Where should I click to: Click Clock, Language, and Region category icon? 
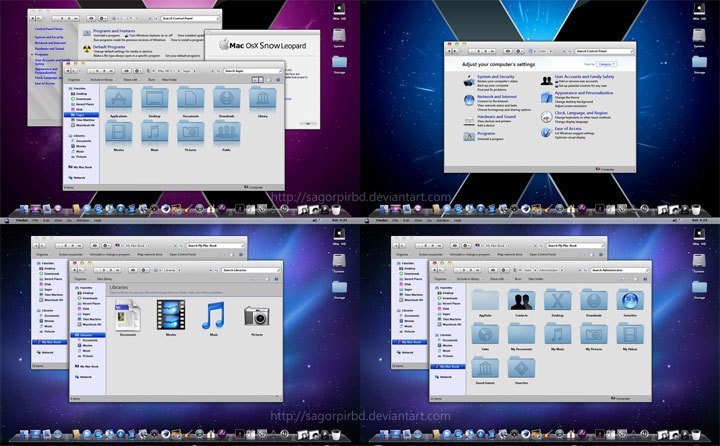(x=546, y=117)
